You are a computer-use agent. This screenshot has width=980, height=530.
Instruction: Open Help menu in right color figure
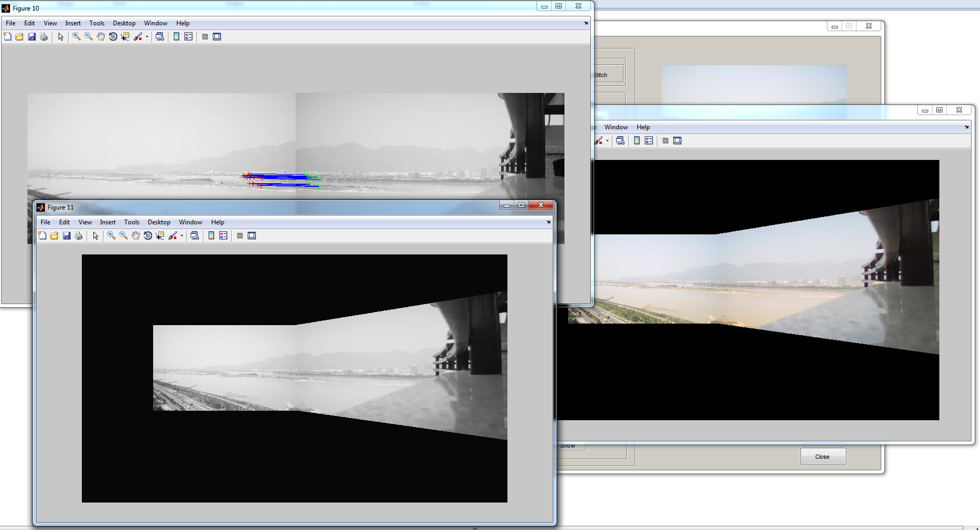pos(643,127)
